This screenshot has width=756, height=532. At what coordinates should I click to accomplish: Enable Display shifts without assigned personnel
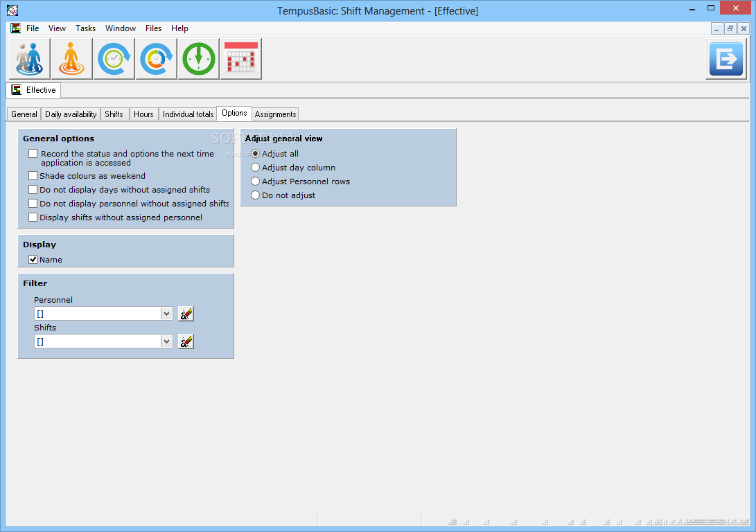33,218
